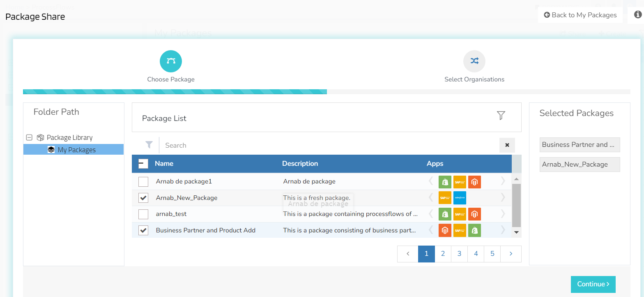Click the funnel icon beside Search field
The height and width of the screenshot is (297, 644).
[x=149, y=145]
